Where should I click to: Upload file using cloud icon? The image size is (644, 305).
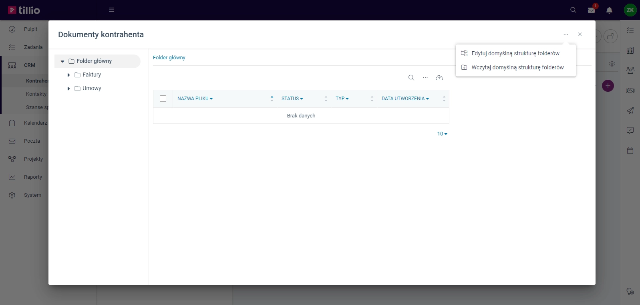439,78
